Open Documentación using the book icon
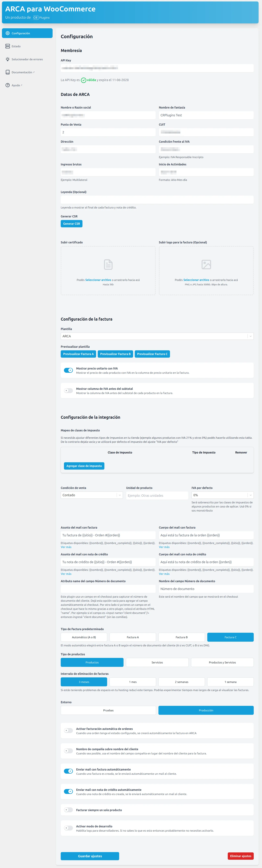The image size is (262, 868). 7,72
